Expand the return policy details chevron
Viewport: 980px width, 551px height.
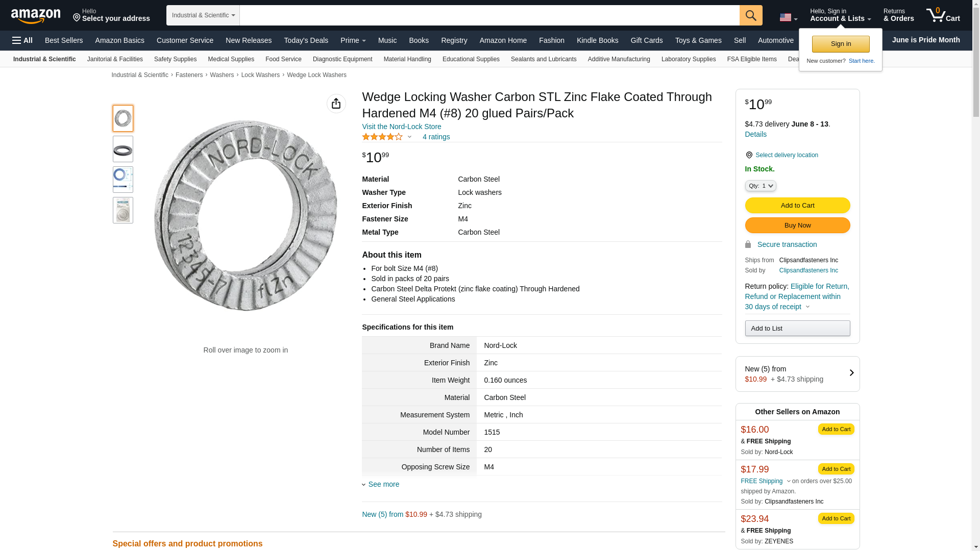click(807, 307)
